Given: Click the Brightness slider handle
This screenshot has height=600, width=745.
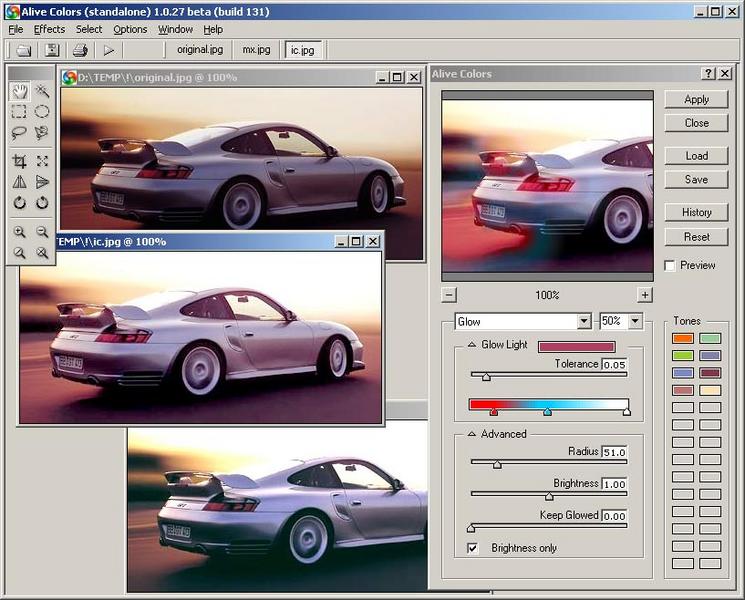Looking at the screenshot, I should (x=549, y=496).
